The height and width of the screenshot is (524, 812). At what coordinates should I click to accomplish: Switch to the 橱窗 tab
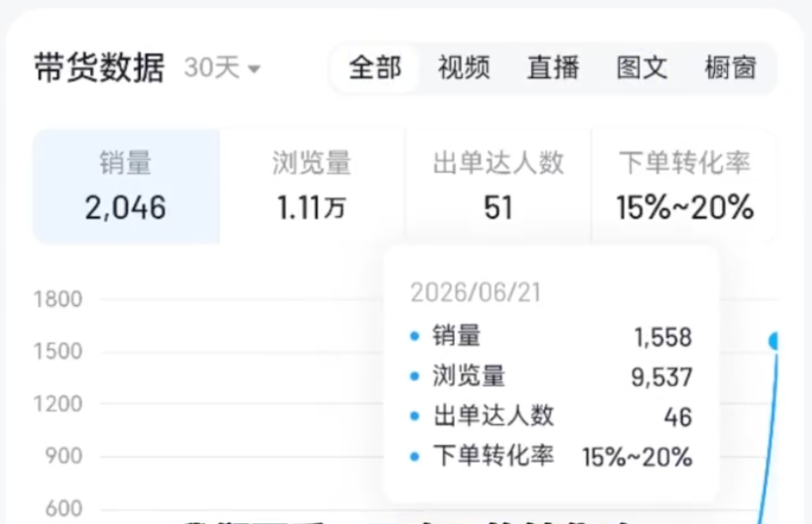[731, 67]
